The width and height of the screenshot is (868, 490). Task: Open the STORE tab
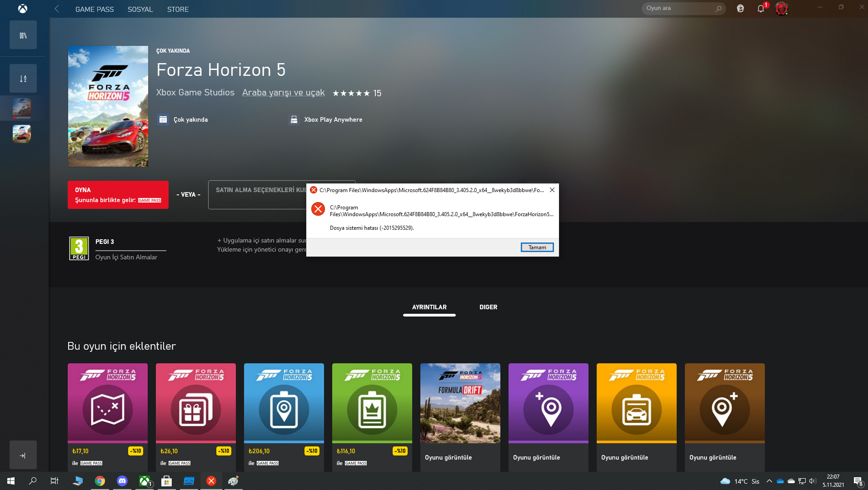[178, 9]
